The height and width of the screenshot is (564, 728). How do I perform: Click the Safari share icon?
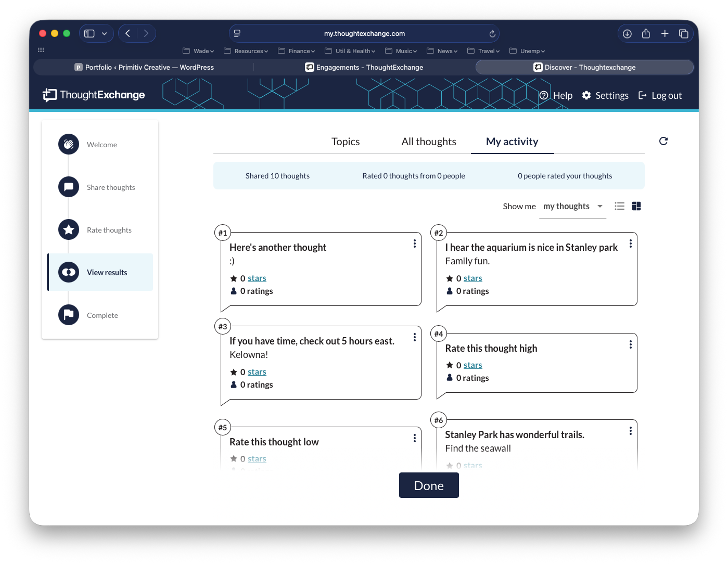[x=646, y=34]
